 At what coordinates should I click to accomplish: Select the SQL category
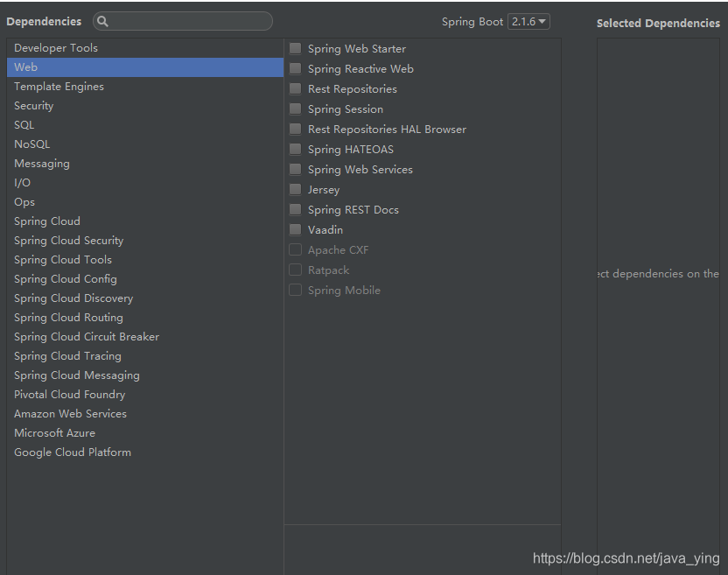coord(145,125)
